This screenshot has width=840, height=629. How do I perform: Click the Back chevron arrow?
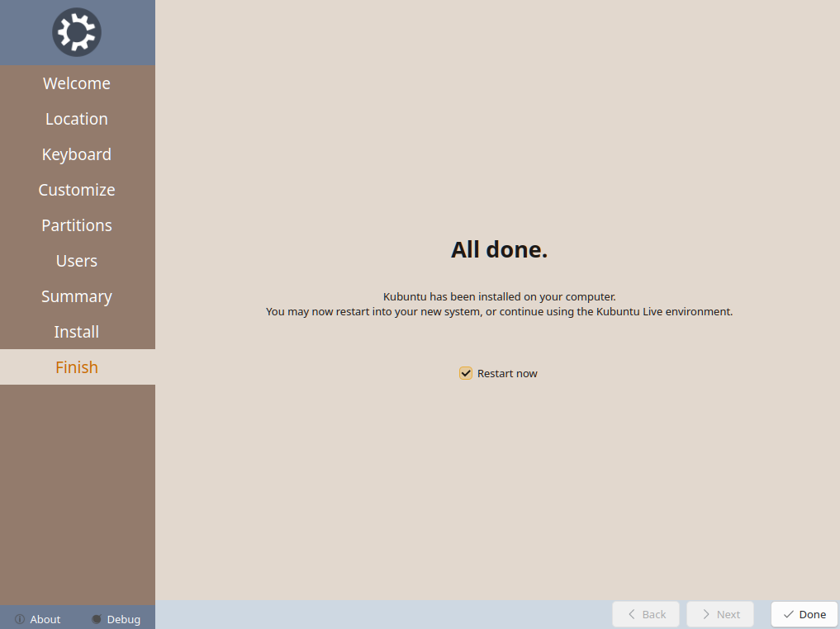tap(632, 614)
